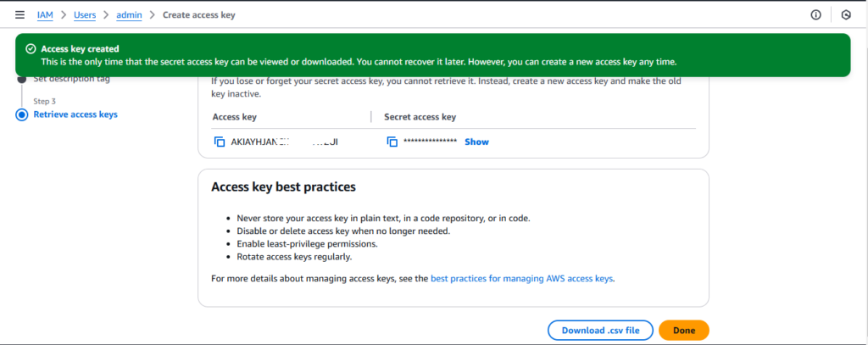Click the success checkmark icon in banner
This screenshot has width=868, height=345.
[31, 48]
